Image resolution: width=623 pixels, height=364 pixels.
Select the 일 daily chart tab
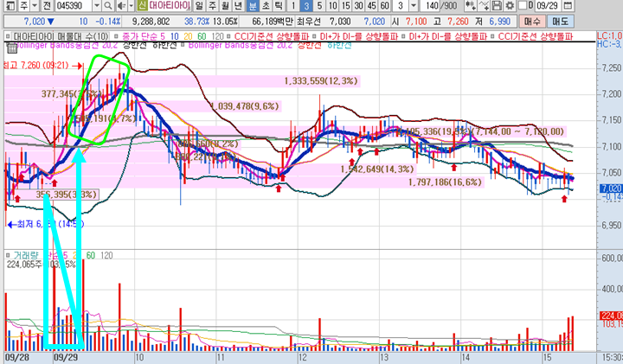(x=199, y=5)
